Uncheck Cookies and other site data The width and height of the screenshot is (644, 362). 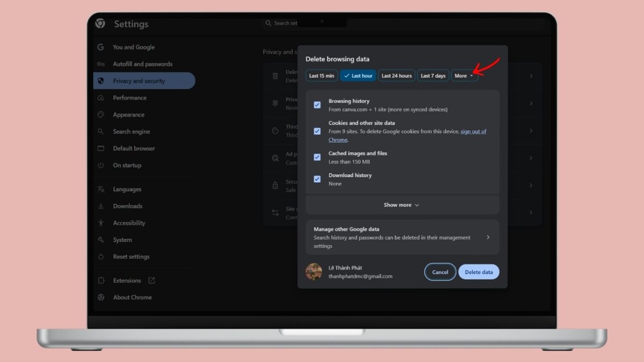click(x=317, y=131)
